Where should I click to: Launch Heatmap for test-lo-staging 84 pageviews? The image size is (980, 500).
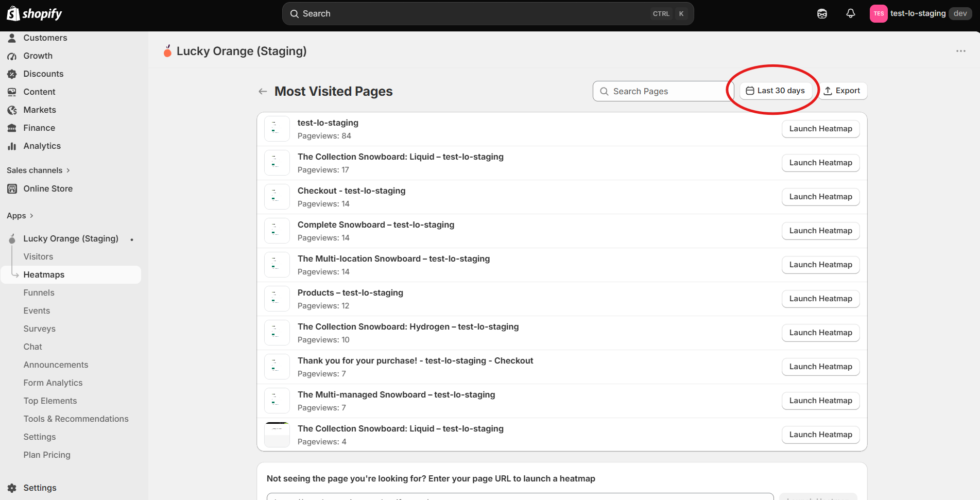(820, 129)
